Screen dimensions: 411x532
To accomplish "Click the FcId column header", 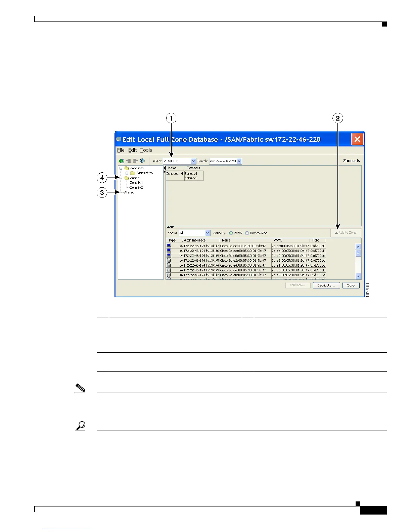I will click(318, 240).
